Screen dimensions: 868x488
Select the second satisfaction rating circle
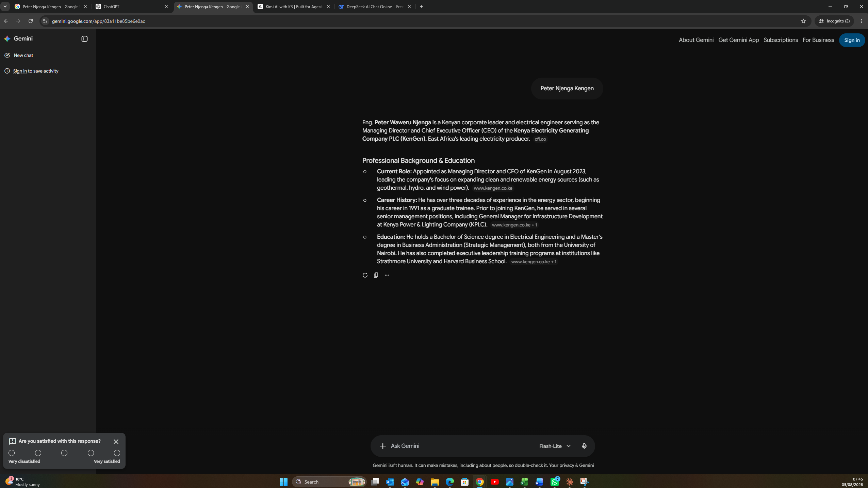tap(38, 453)
